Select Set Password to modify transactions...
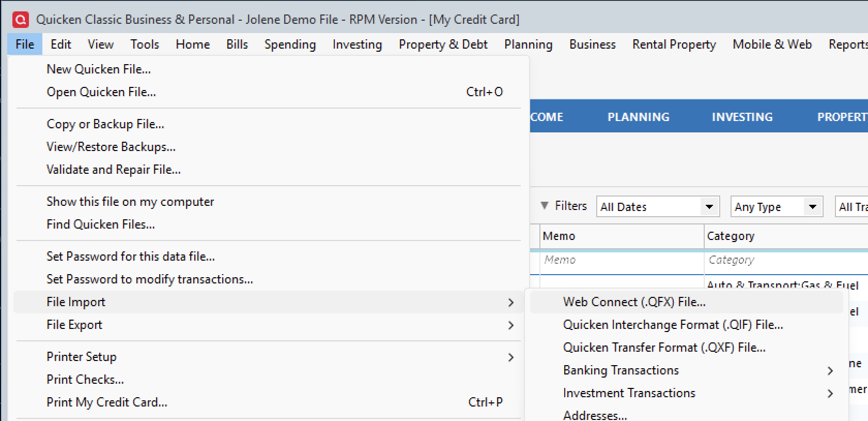This screenshot has height=421, width=868. coord(269,279)
